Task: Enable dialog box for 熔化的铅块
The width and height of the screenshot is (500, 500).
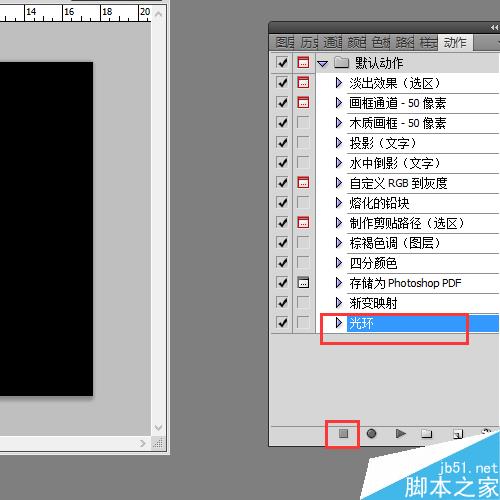Action: coord(303,202)
